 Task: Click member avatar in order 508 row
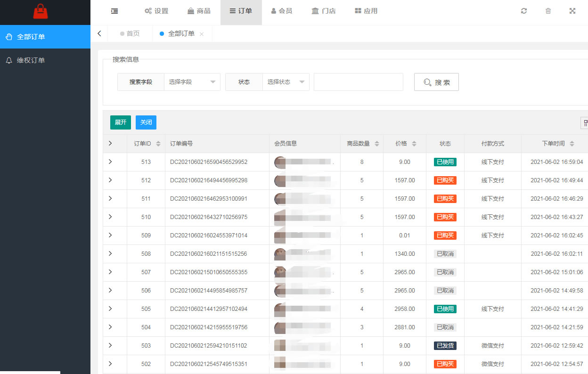pos(280,254)
